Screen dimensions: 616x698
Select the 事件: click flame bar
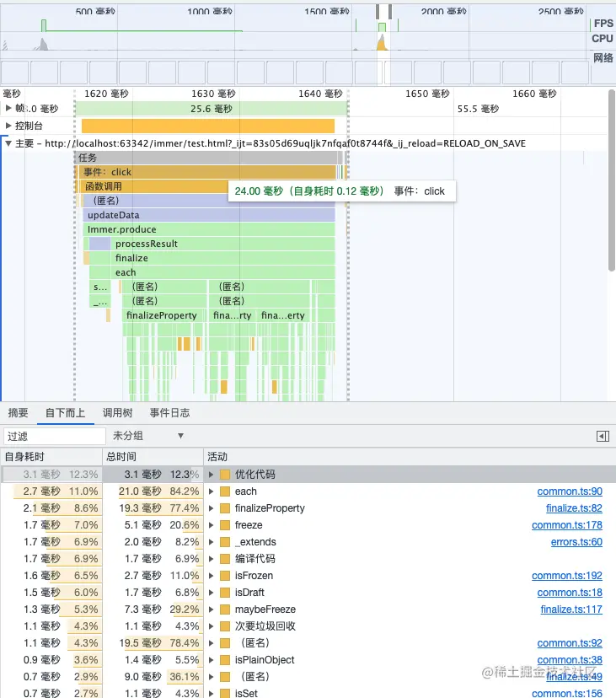pyautogui.click(x=206, y=172)
